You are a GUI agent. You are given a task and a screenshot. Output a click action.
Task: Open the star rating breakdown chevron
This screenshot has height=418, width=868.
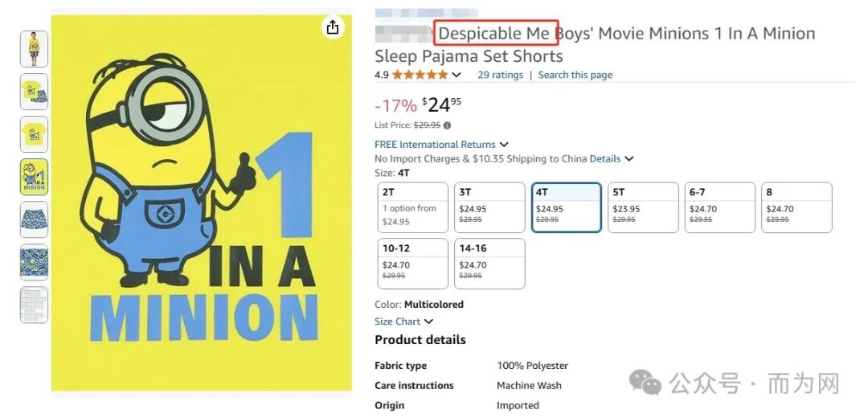457,75
